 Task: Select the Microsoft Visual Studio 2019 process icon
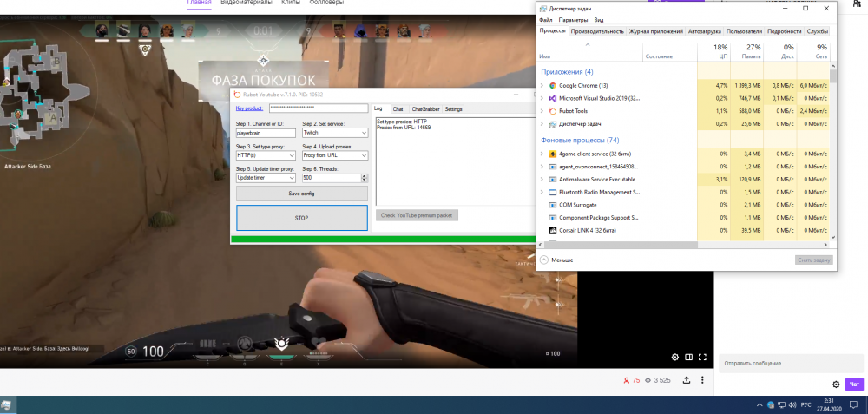point(552,99)
